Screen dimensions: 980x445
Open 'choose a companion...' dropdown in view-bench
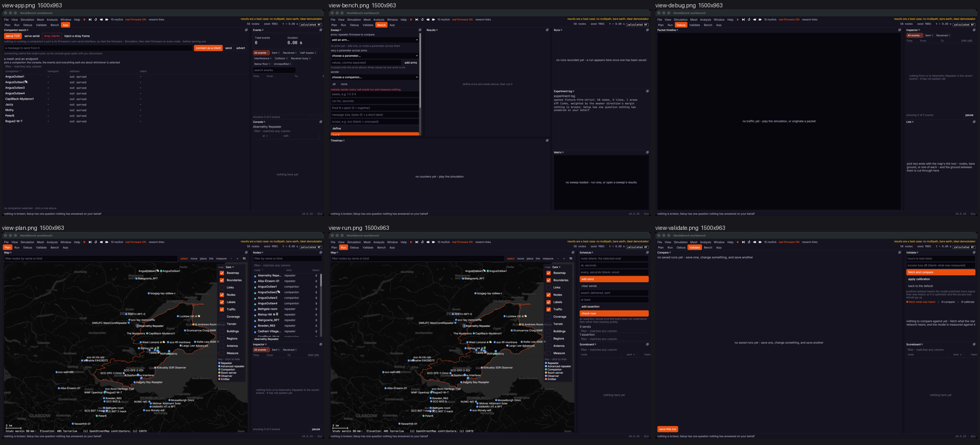[375, 78]
